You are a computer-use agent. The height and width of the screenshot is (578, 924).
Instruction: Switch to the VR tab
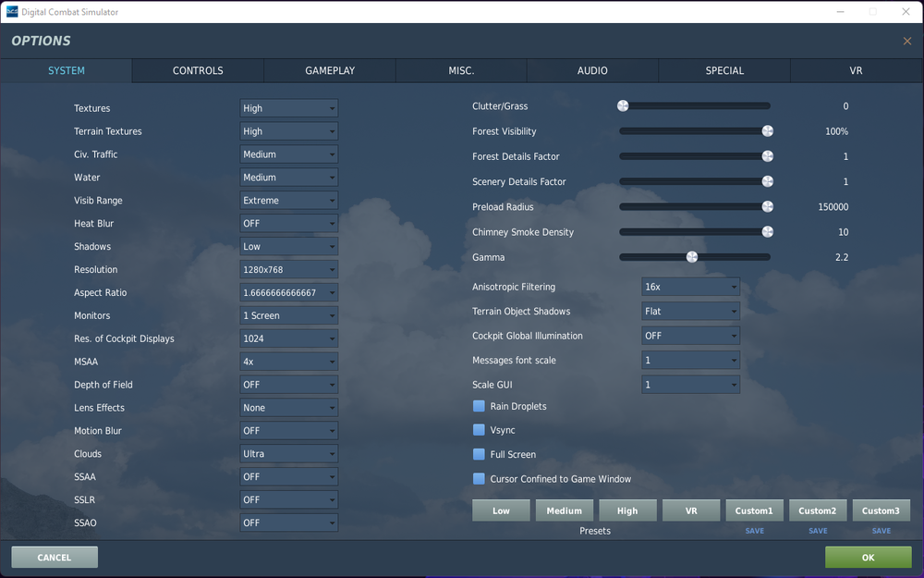tap(856, 70)
